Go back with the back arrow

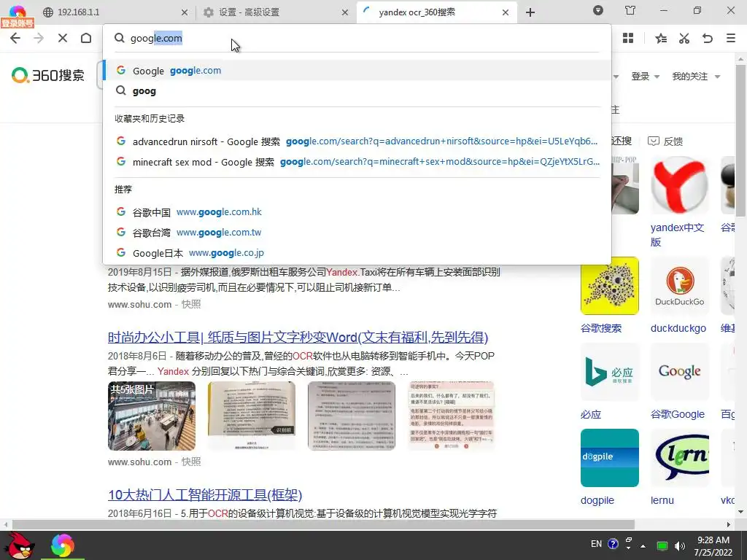click(x=15, y=38)
